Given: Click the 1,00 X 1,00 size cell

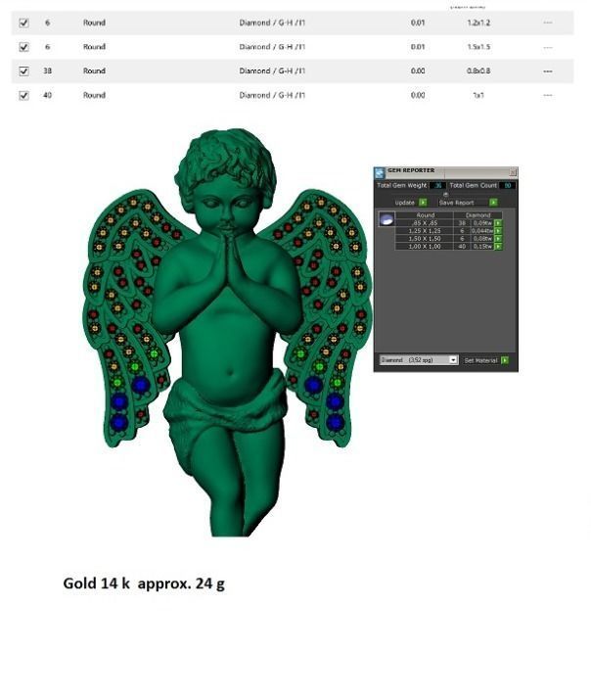Looking at the screenshot, I should 425,247.
